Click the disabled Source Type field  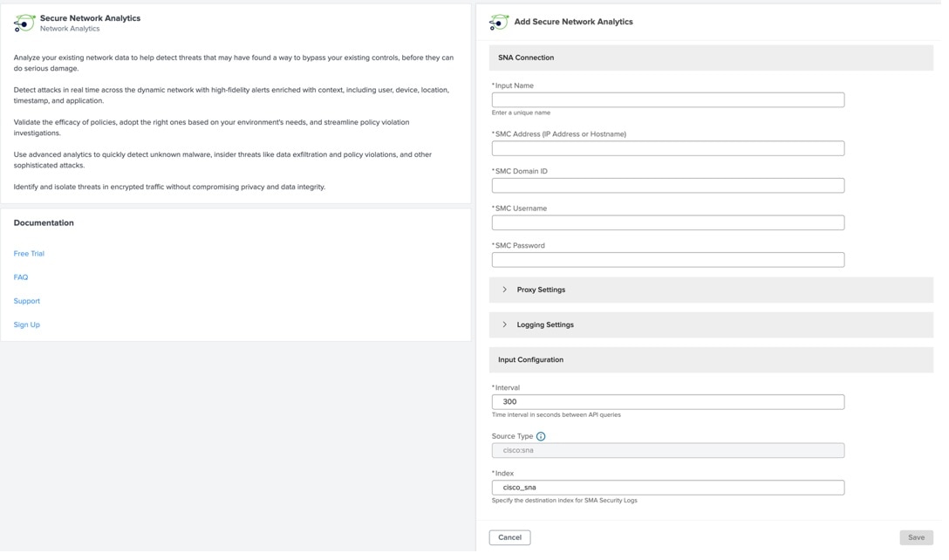pos(667,451)
